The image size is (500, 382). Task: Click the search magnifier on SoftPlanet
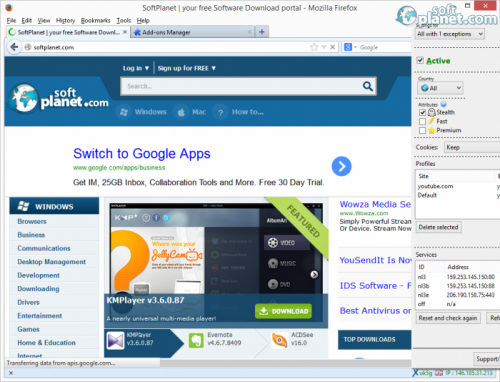click(367, 86)
